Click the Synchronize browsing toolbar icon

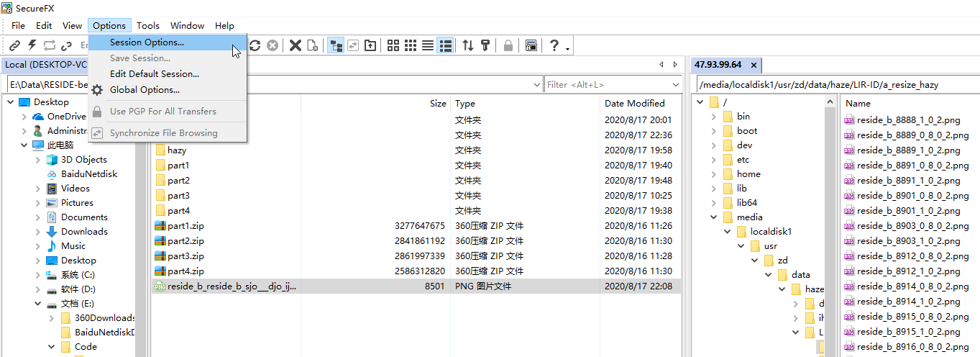352,45
